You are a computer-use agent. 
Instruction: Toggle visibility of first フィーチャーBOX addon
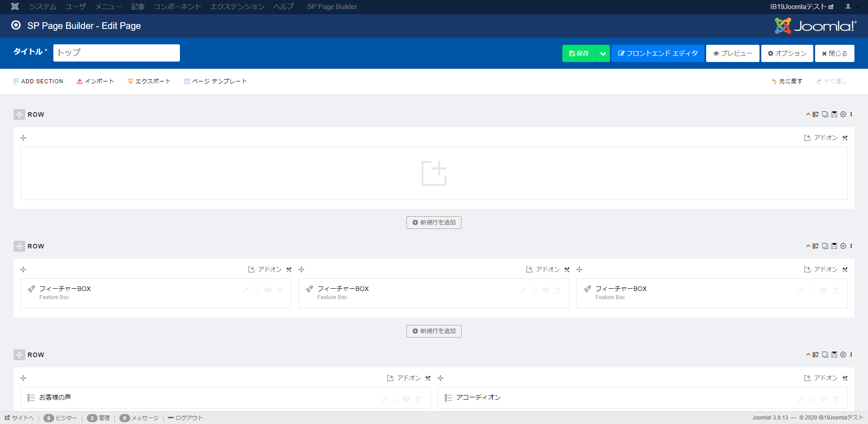click(x=268, y=291)
